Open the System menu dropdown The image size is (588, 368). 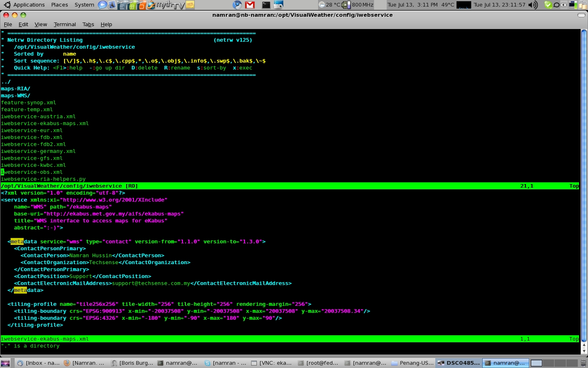[x=84, y=5]
